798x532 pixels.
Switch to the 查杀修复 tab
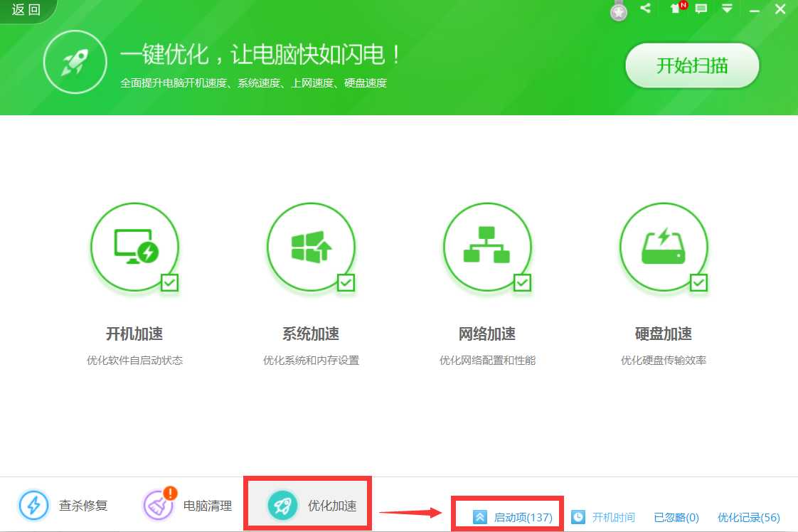point(63,505)
